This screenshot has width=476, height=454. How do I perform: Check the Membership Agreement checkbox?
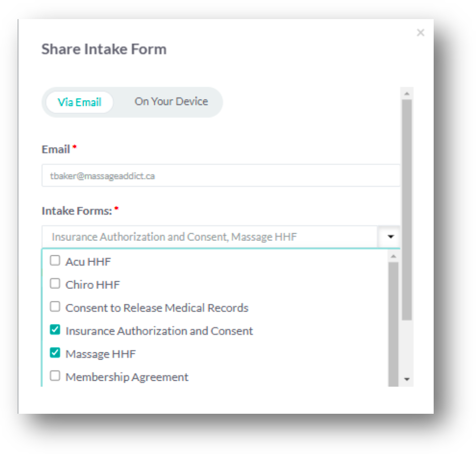coord(55,376)
